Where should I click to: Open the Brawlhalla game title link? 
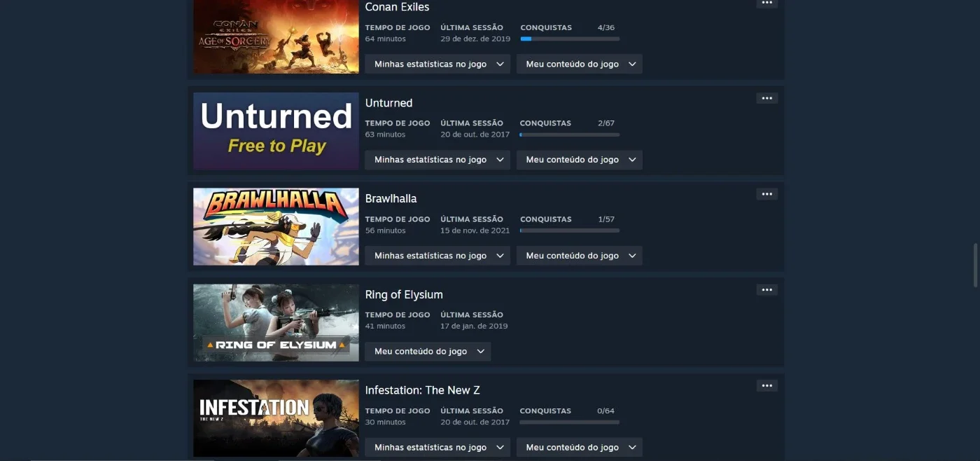tap(391, 199)
